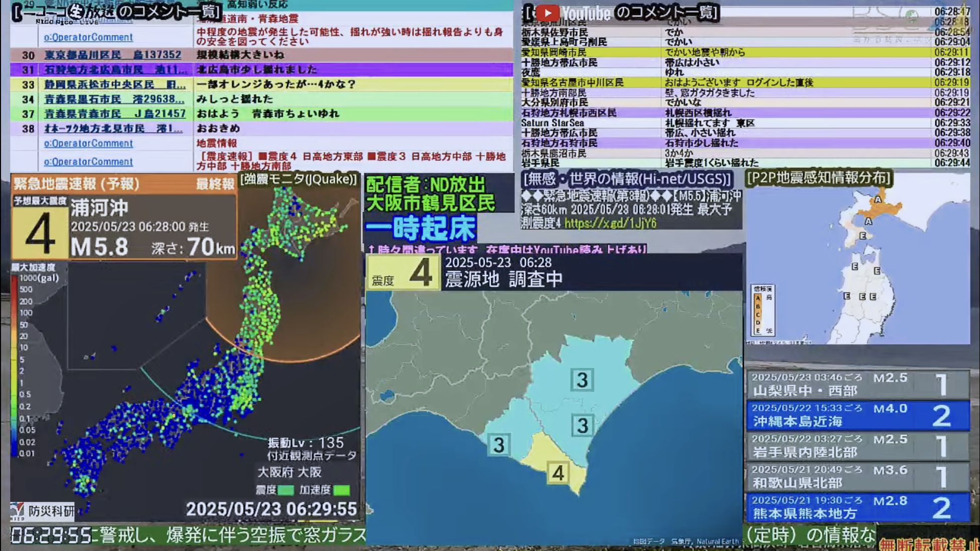Click the user link 石狩地方北広島市民 in row 31

pyautogui.click(x=116, y=69)
